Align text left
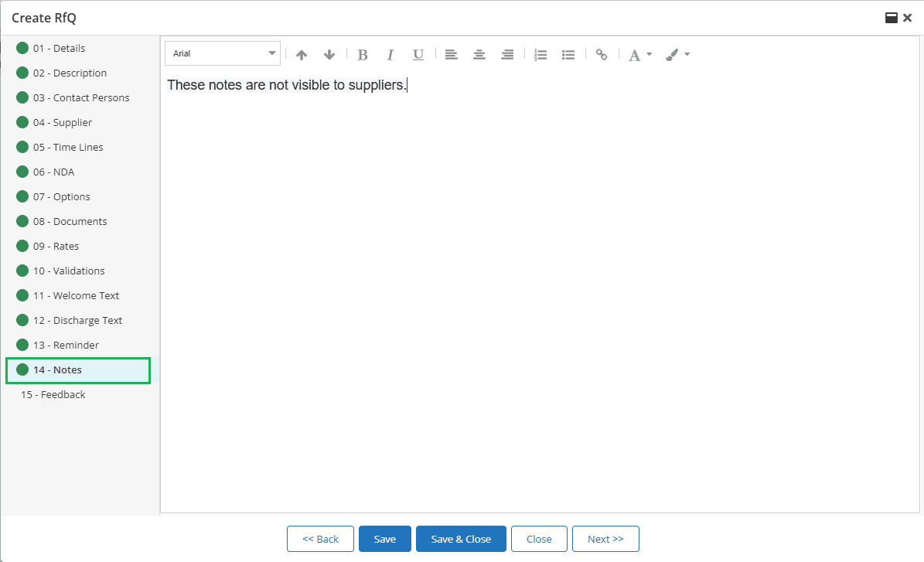 [452, 55]
